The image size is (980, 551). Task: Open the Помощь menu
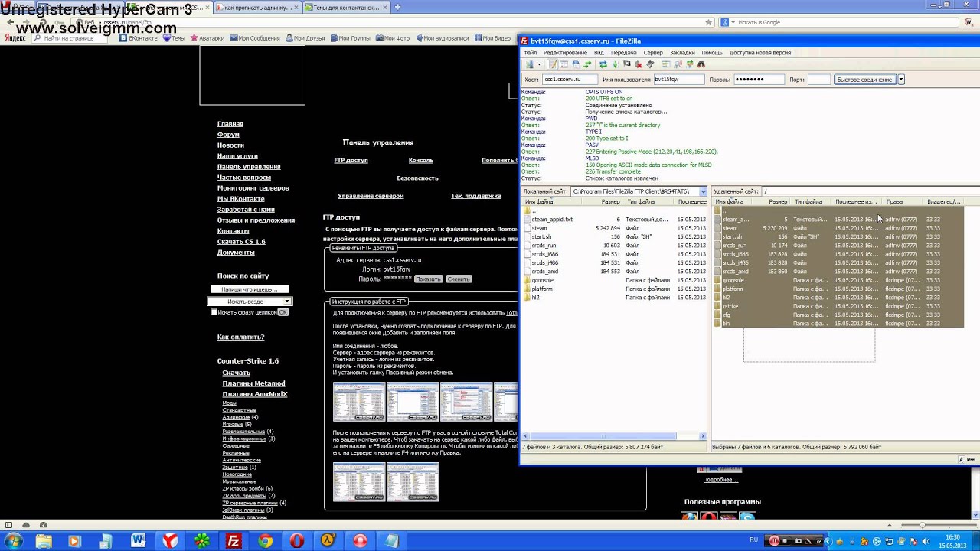pos(712,53)
